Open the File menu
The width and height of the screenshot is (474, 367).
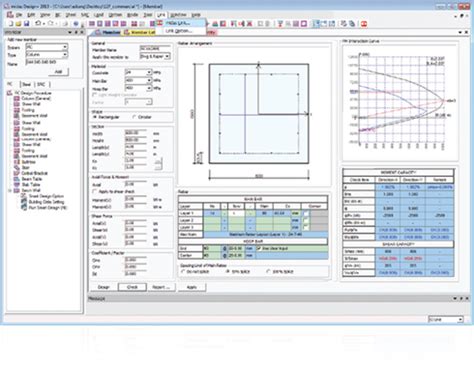(19, 15)
